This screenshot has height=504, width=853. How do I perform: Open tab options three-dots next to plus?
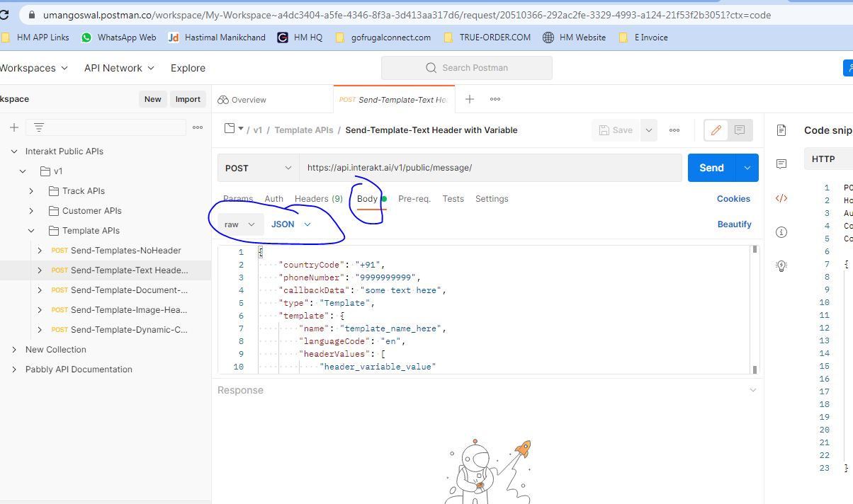[495, 99]
